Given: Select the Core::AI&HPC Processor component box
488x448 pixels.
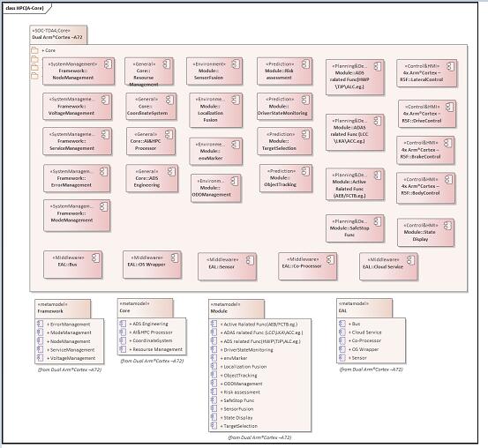Looking at the screenshot, I should (151, 141).
